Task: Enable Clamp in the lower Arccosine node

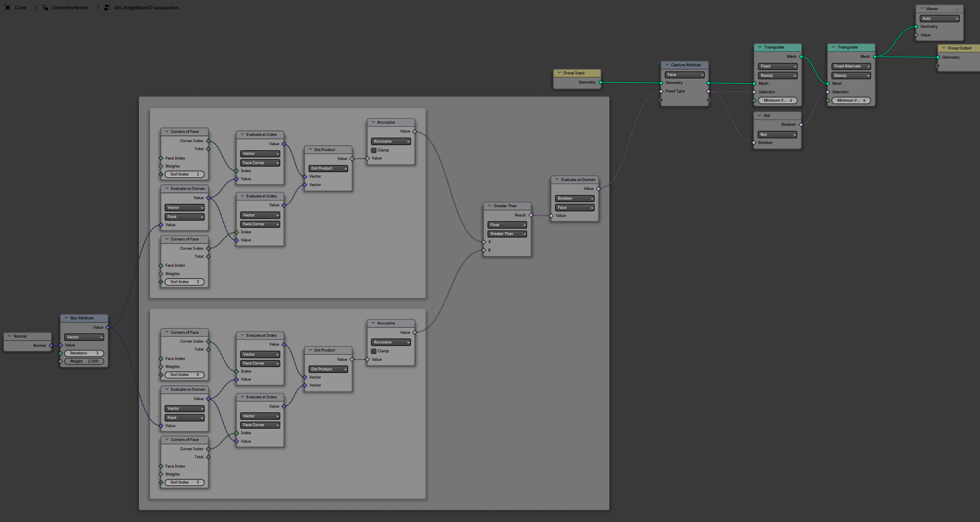Action: tap(374, 351)
